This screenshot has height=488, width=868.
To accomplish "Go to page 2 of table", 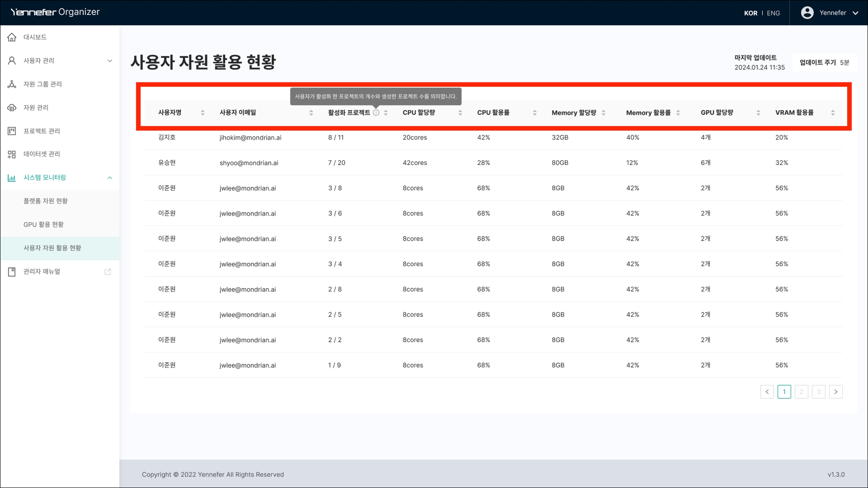I will tap(801, 392).
